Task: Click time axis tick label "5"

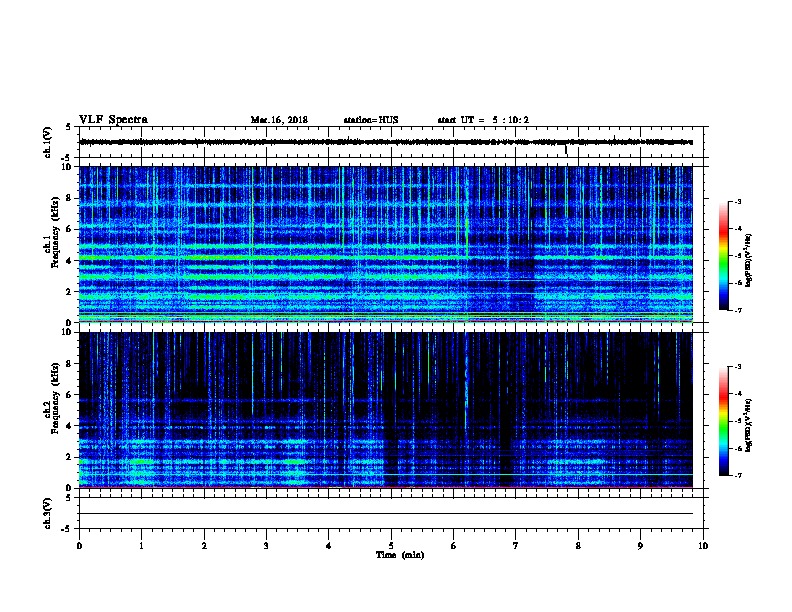Action: (x=391, y=545)
